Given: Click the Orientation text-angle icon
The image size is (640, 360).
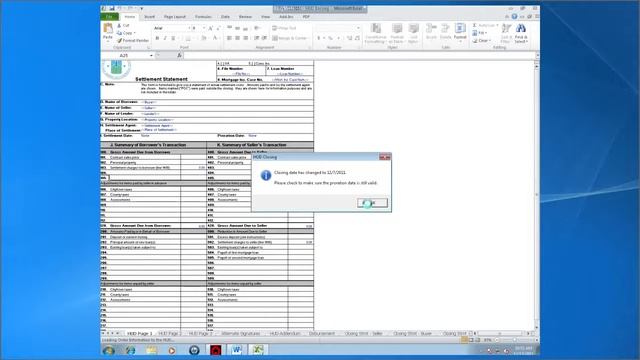Looking at the screenshot, I should pos(257,28).
